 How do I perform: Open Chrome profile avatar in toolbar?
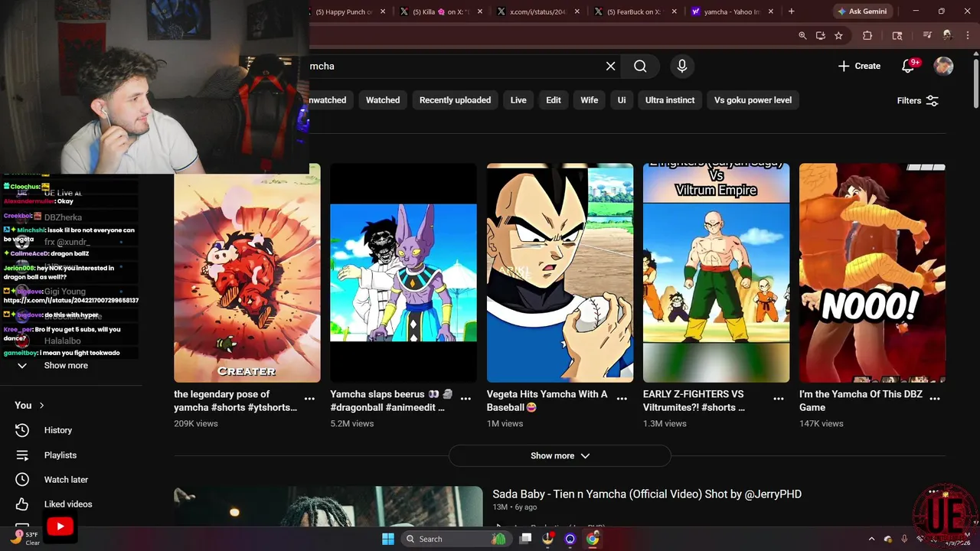[947, 35]
